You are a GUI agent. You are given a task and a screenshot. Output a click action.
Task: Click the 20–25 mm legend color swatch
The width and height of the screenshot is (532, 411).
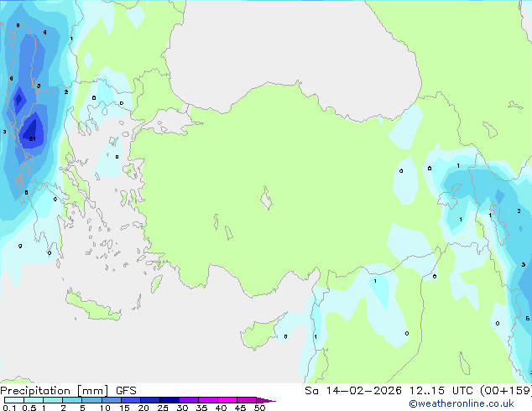149,400
